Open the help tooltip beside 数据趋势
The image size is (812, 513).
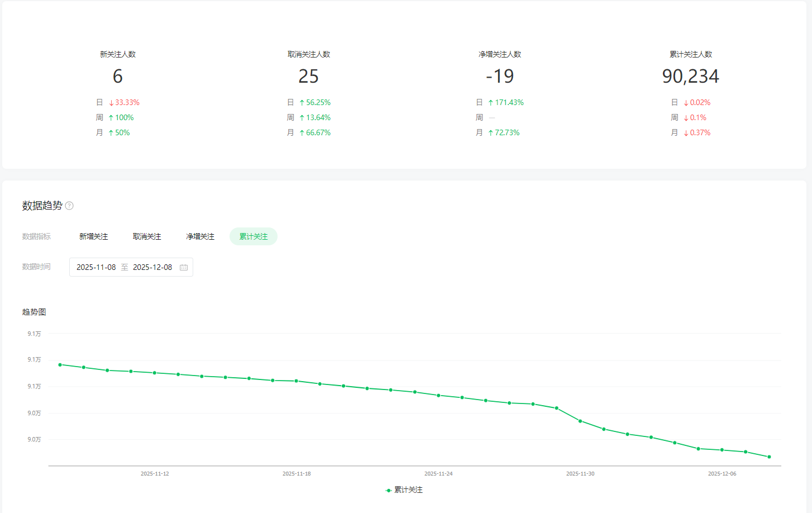pos(69,206)
